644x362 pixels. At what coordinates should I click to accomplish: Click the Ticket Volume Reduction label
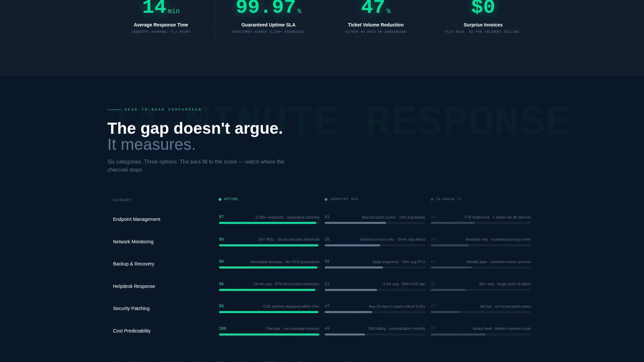376,25
